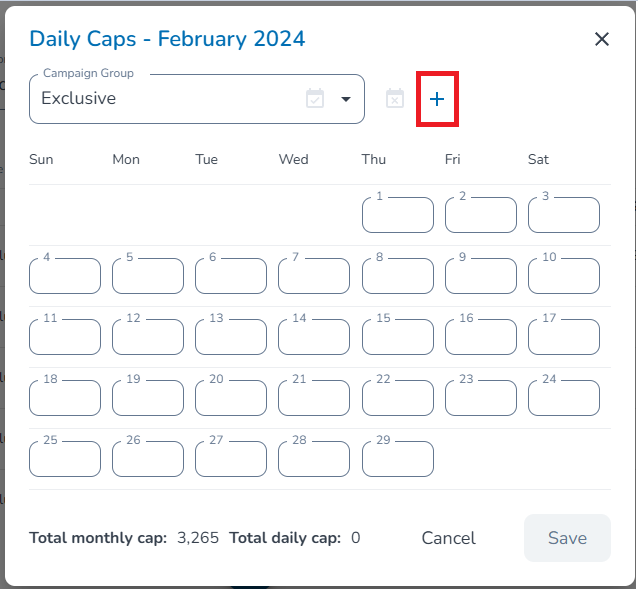Close the Daily Caps dialog
This screenshot has height=590, width=638.
[x=602, y=39]
